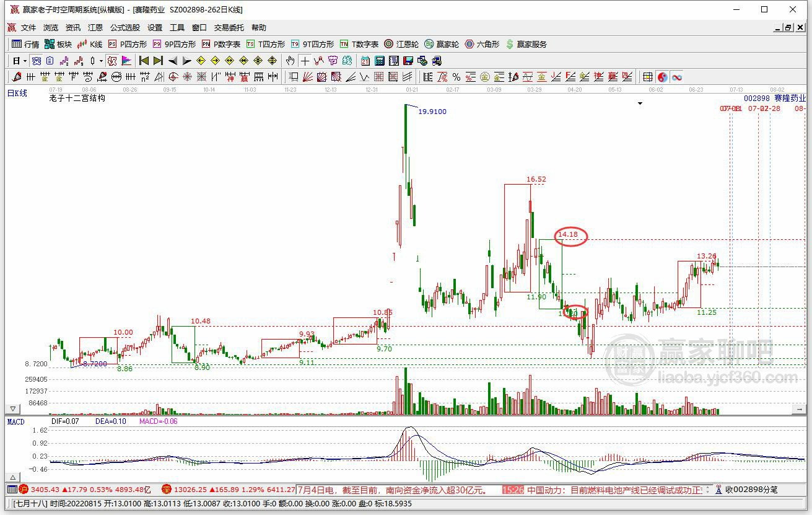Click the 赛隆药业 stock name label
The image size is (812, 515).
pyautogui.click(x=790, y=98)
